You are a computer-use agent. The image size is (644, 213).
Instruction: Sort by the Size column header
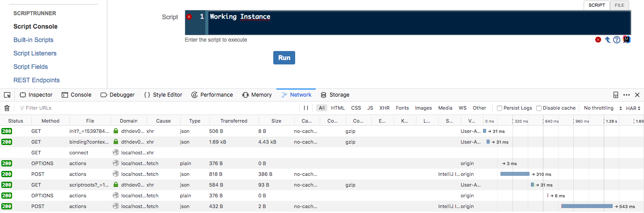[276, 121]
